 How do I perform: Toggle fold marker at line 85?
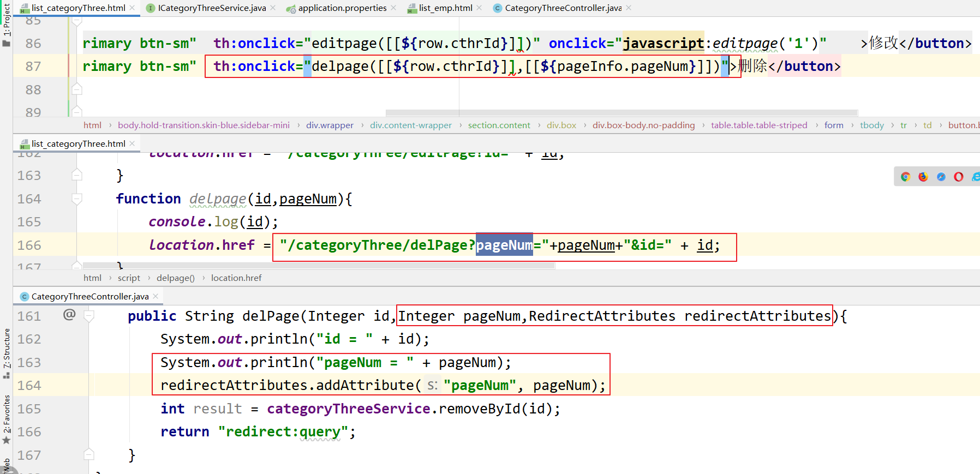click(77, 21)
